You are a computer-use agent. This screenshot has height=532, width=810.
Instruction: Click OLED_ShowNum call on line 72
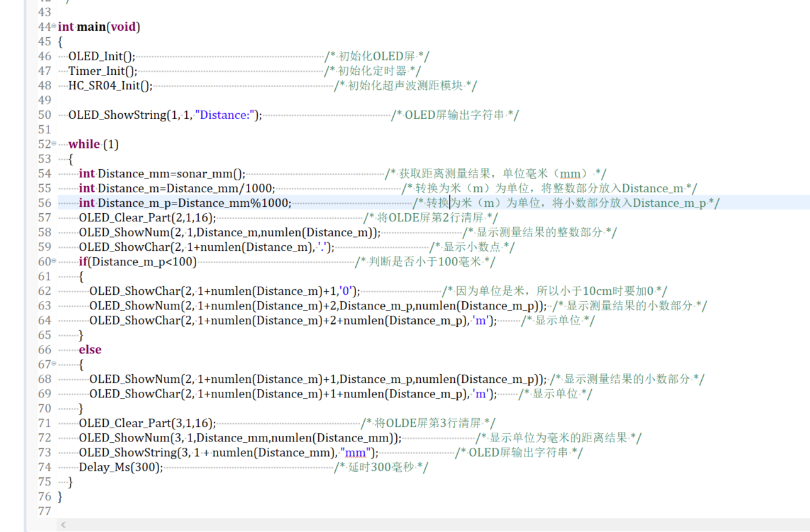(x=240, y=438)
